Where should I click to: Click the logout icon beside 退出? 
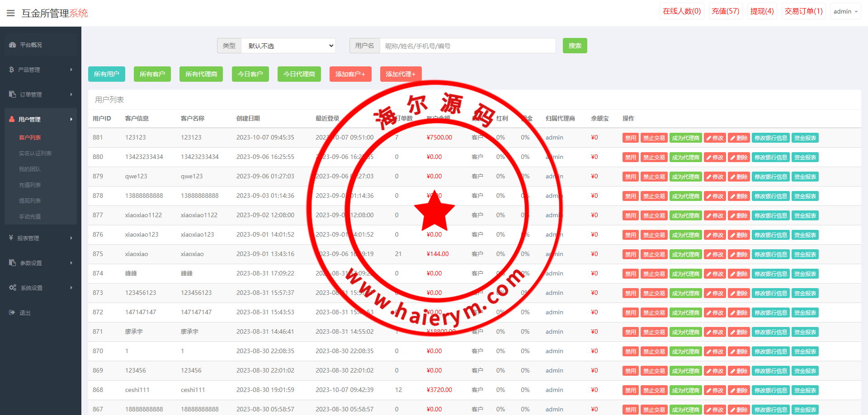point(12,312)
